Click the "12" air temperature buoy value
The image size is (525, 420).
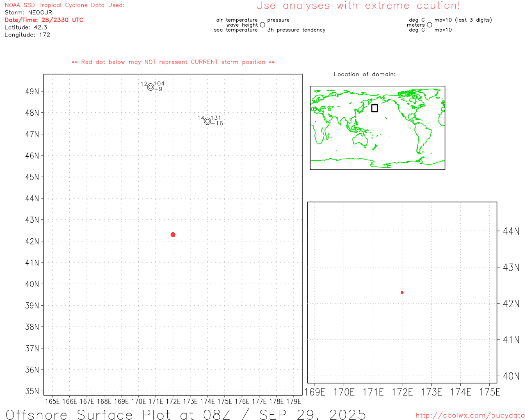coord(144,84)
